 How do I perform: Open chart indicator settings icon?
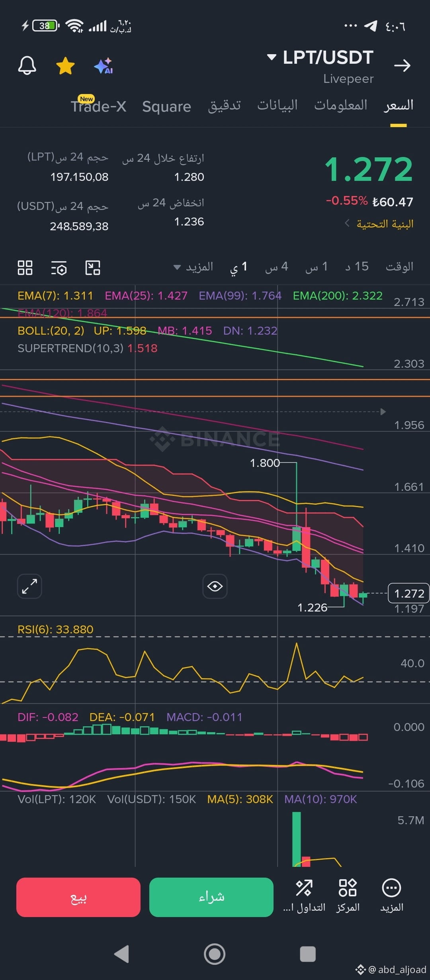tap(59, 268)
